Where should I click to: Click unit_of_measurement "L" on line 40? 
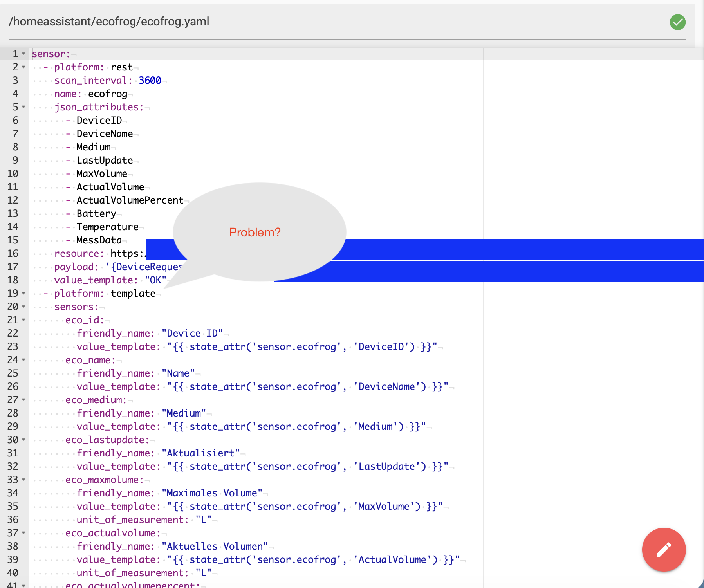click(204, 573)
